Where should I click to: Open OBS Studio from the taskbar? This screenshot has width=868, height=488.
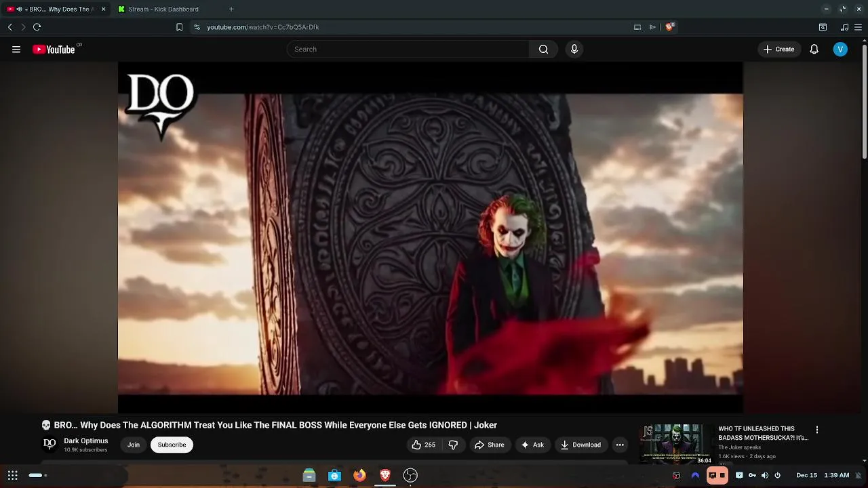pyautogui.click(x=410, y=476)
